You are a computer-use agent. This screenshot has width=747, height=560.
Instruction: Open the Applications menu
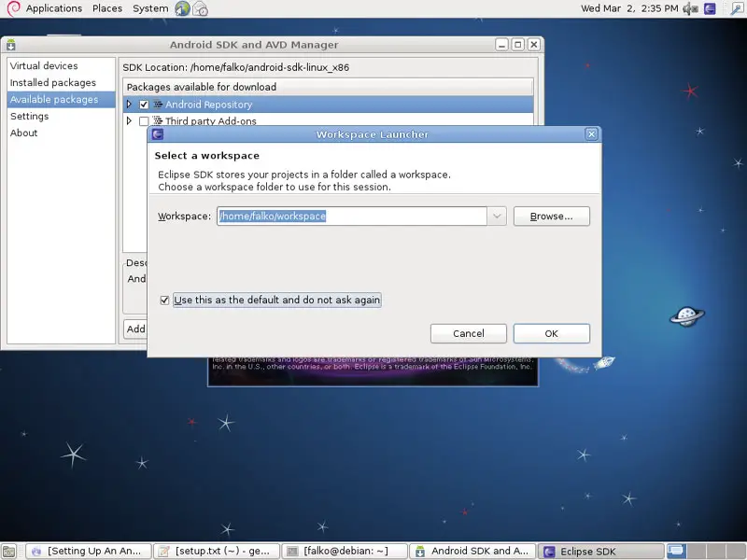54,8
